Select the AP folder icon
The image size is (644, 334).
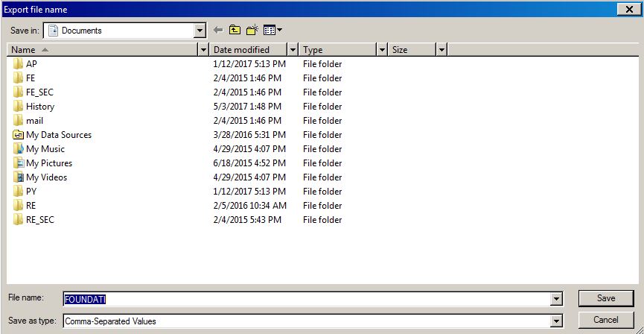18,64
